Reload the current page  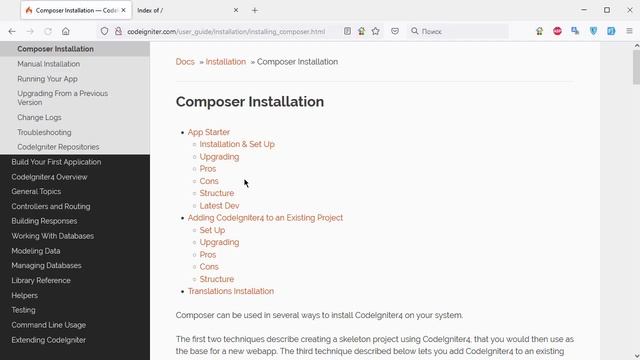click(48, 31)
